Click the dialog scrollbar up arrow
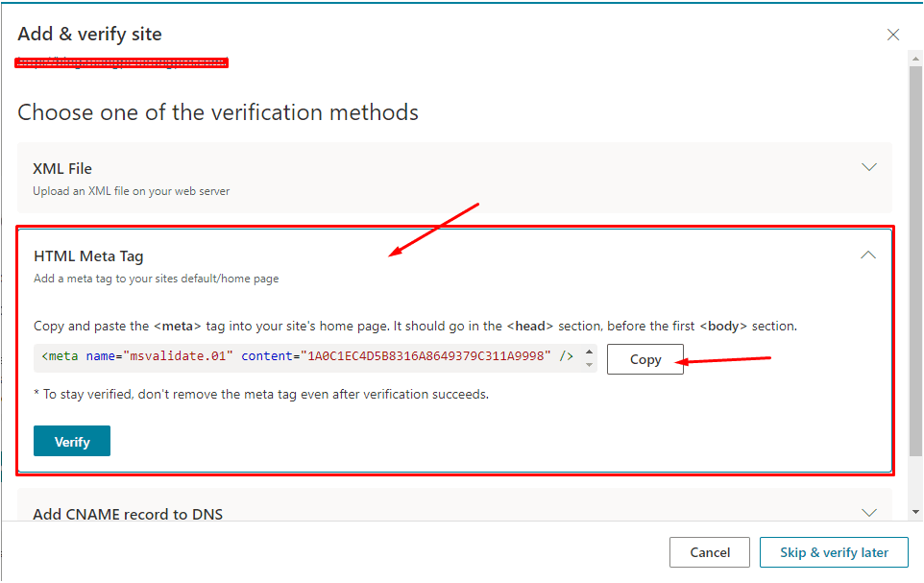924x583 pixels. (x=916, y=60)
